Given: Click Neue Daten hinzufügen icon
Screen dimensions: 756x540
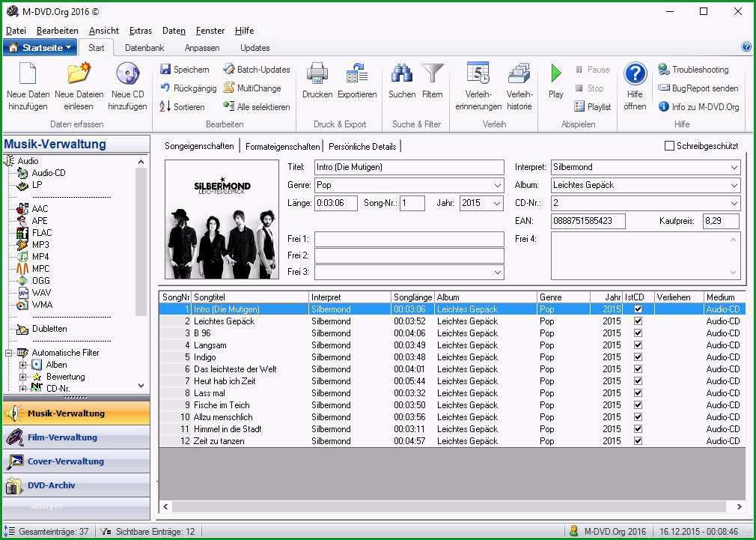Looking at the screenshot, I should [28, 74].
